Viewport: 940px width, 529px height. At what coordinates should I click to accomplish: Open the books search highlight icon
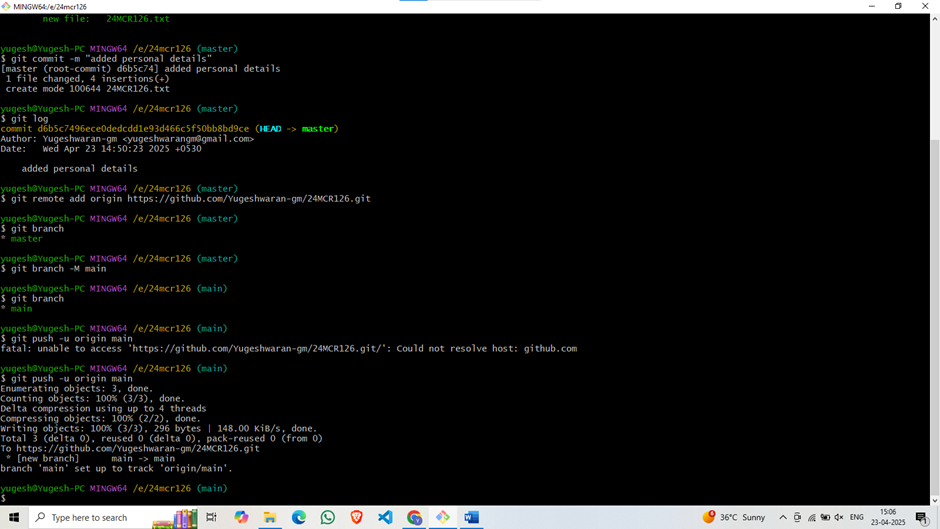(x=176, y=519)
